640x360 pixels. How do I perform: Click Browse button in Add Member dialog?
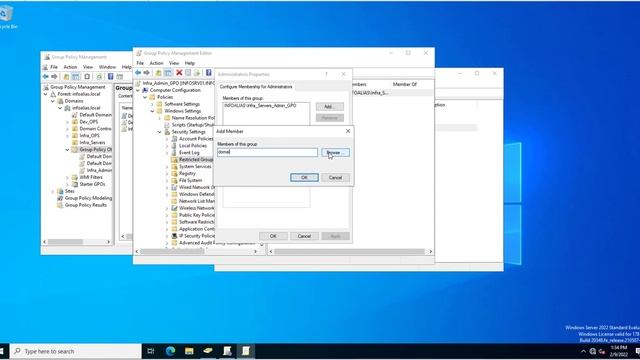335,152
